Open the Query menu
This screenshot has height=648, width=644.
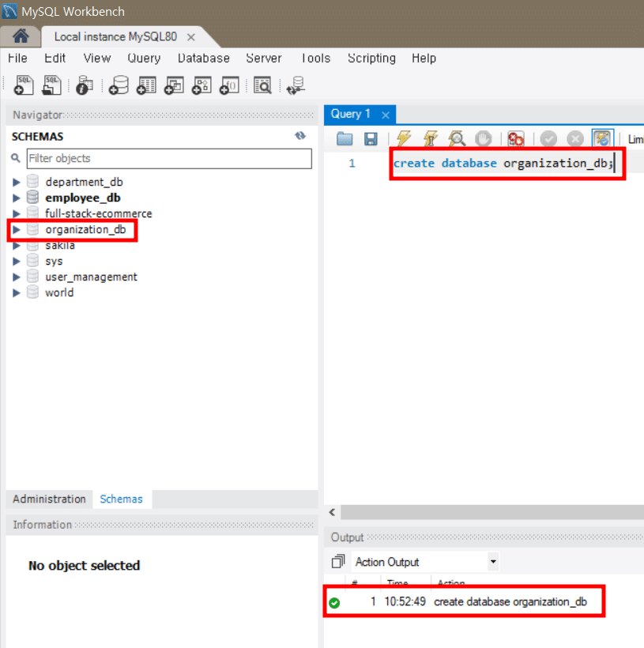tap(144, 58)
